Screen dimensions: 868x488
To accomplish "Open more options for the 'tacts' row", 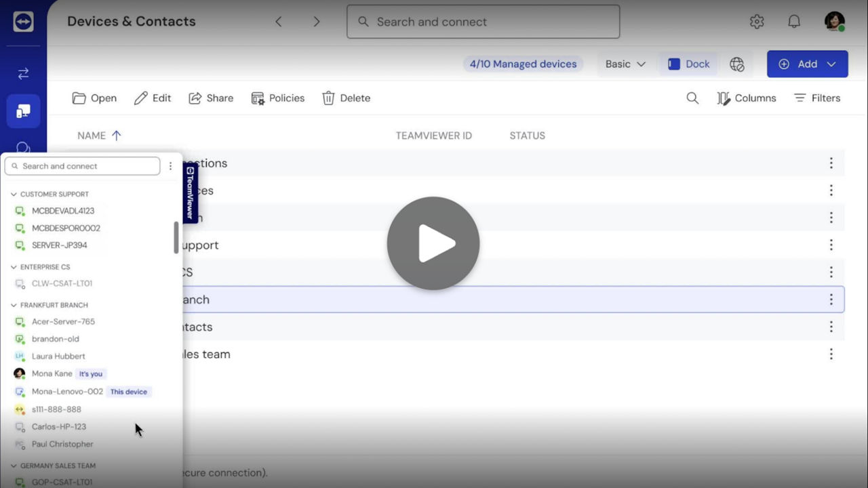I will click(831, 327).
